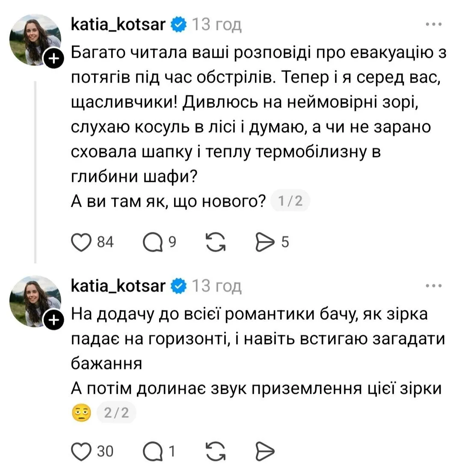The height and width of the screenshot is (476, 462).
Task: Share the first post via send icon
Action: [x=265, y=242]
